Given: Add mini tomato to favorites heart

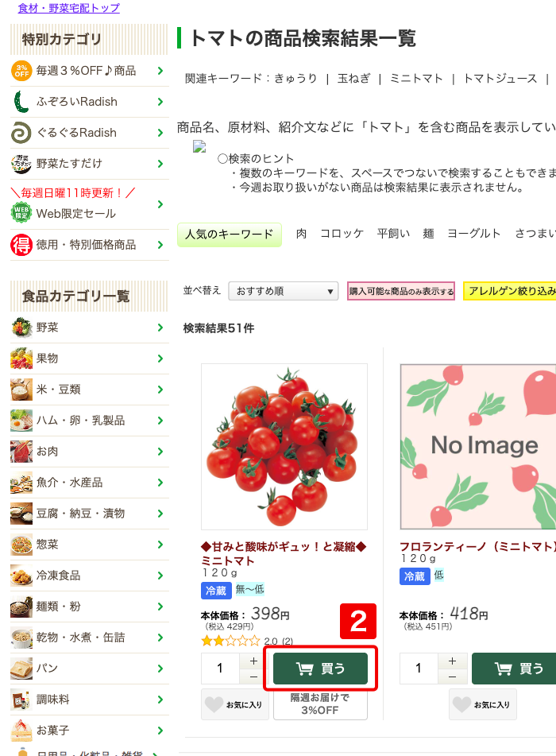Looking at the screenshot, I should [x=235, y=704].
